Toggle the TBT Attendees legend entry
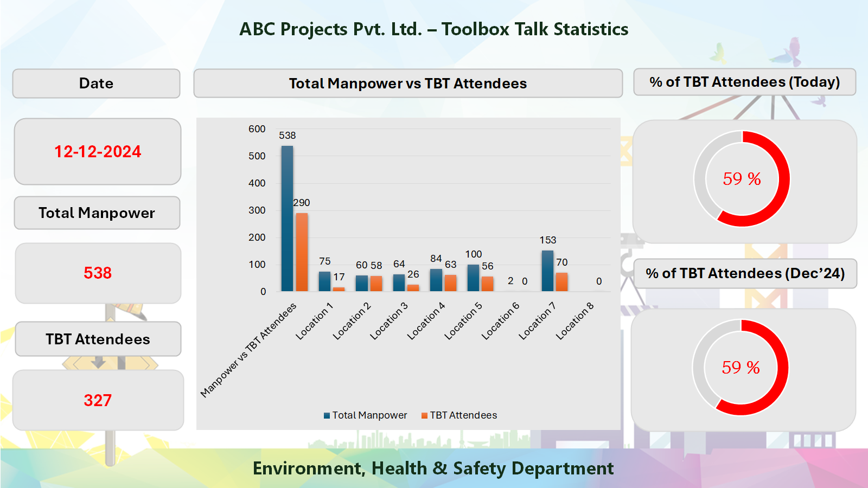The height and width of the screenshot is (488, 868). tap(463, 415)
